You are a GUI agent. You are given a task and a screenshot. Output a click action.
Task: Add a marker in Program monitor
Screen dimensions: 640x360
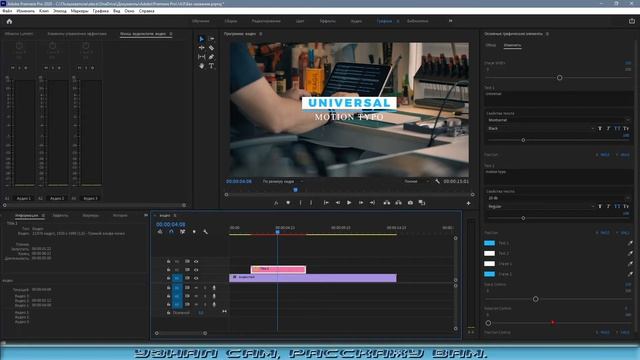pos(288,203)
